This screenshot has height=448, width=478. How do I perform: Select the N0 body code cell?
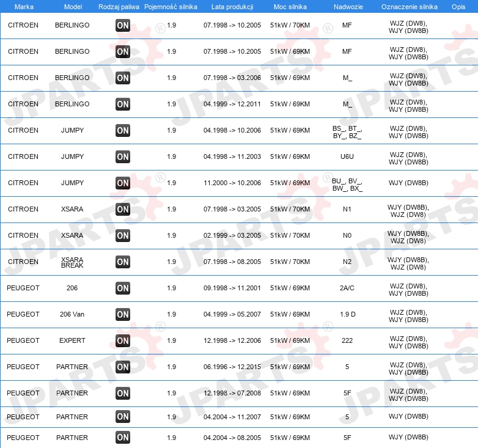point(347,235)
